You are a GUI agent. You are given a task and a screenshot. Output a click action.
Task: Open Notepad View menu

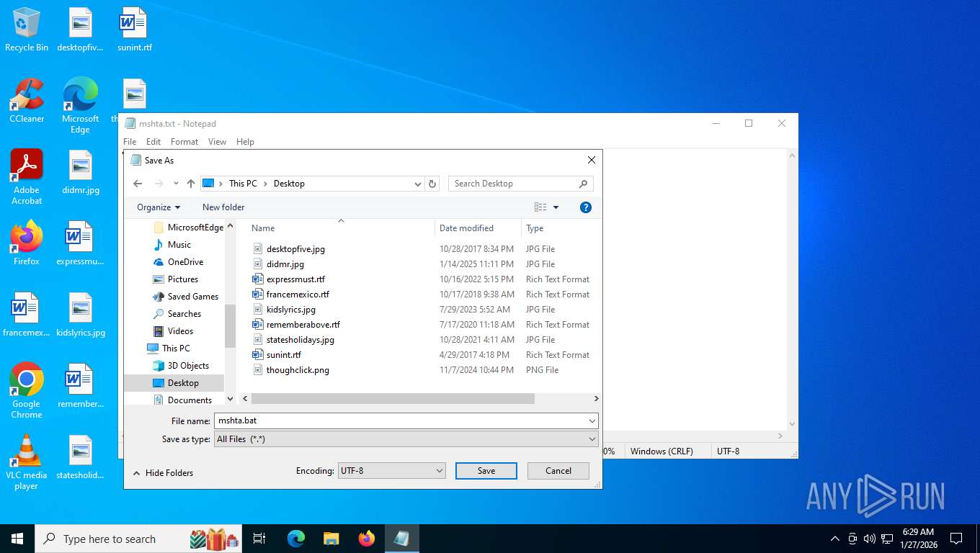tap(217, 142)
